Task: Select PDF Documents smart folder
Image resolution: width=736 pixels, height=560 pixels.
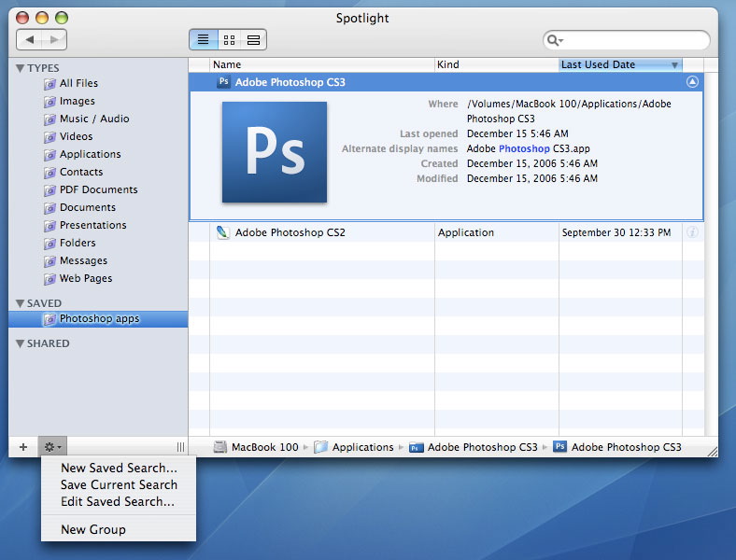Action: [98, 189]
